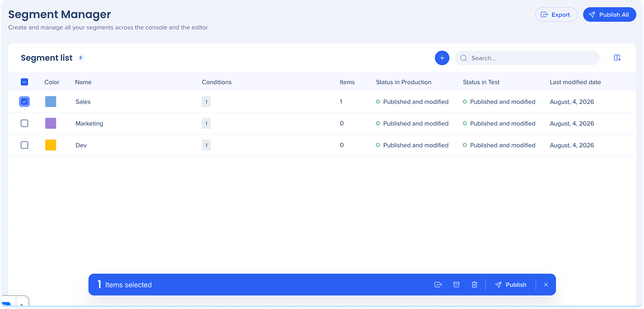The height and width of the screenshot is (309, 644).
Task: Click the Sales conditions count badge
Action: point(206,102)
